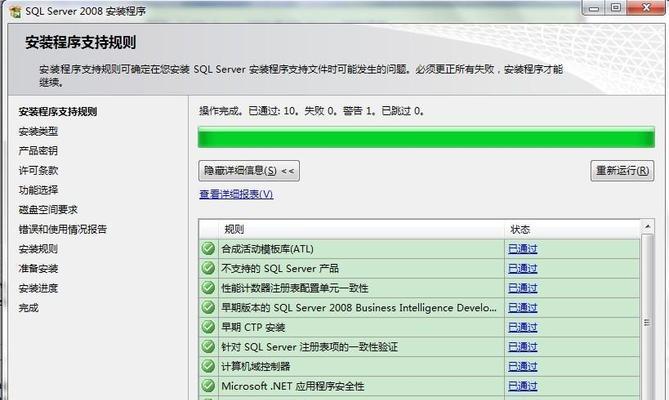Image resolution: width=669 pixels, height=400 pixels.
Task: Click check icon for Microsoft .NET 应用程序安全性
Action: 208,386
